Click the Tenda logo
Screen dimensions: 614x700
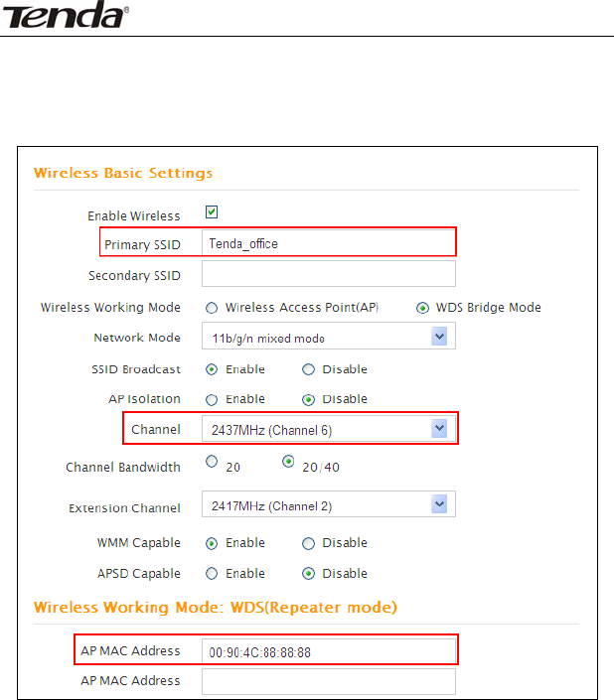tap(66, 15)
